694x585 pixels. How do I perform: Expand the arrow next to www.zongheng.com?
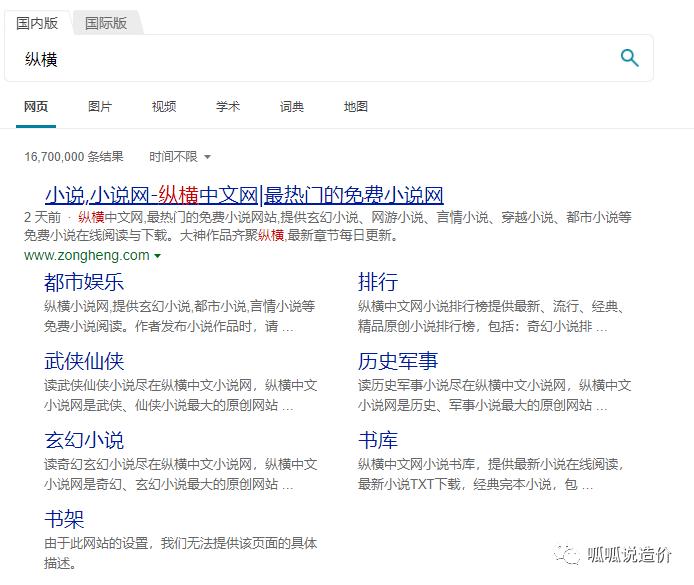tap(157, 256)
